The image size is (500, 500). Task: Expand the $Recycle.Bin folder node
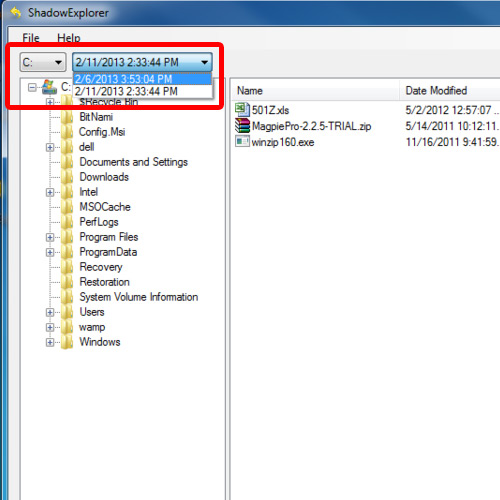tap(50, 102)
